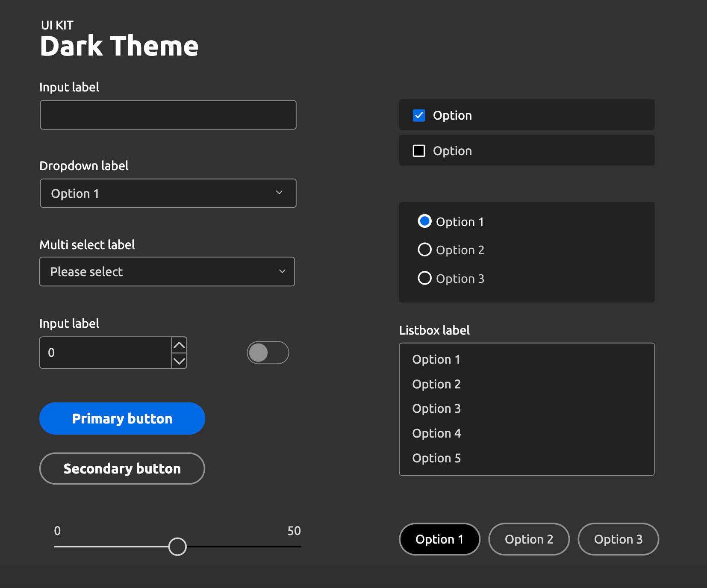Image resolution: width=707 pixels, height=588 pixels.
Task: Click the selected Option 1 radio button
Action: pos(424,221)
